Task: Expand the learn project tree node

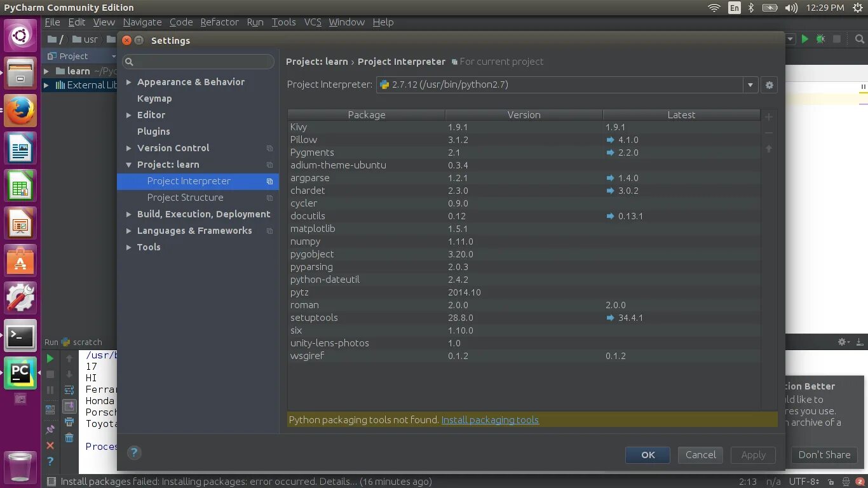Action: [x=46, y=71]
